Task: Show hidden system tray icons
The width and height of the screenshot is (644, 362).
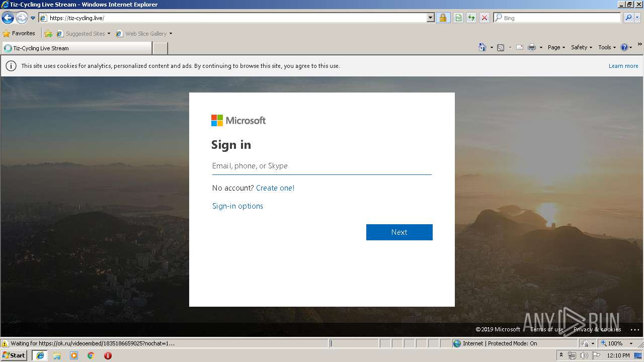Action: click(x=561, y=355)
